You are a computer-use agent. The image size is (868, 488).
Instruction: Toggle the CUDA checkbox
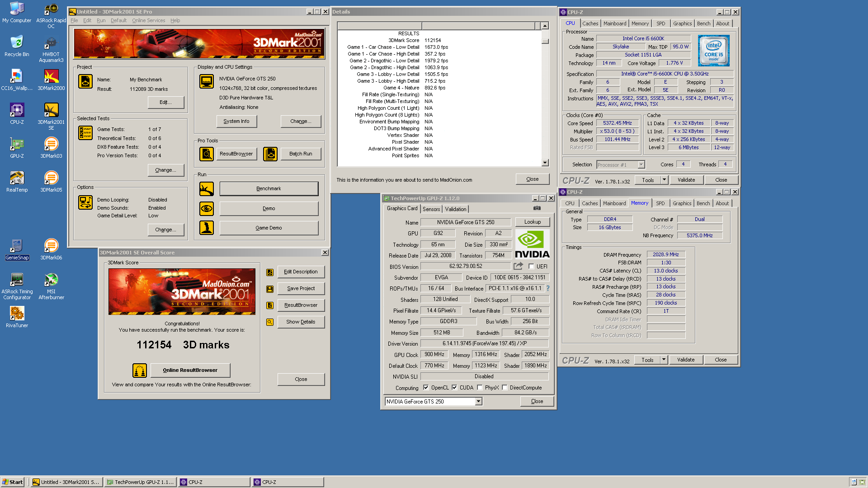coord(454,388)
